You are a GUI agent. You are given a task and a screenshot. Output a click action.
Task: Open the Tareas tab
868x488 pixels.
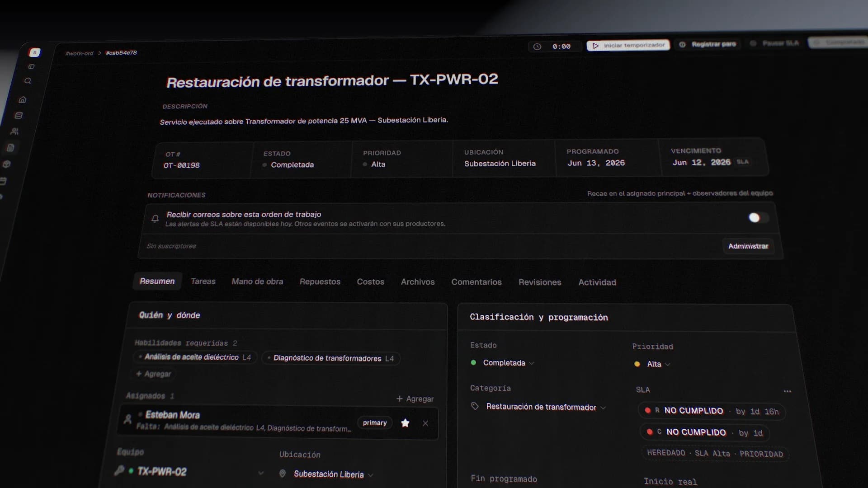coord(203,281)
